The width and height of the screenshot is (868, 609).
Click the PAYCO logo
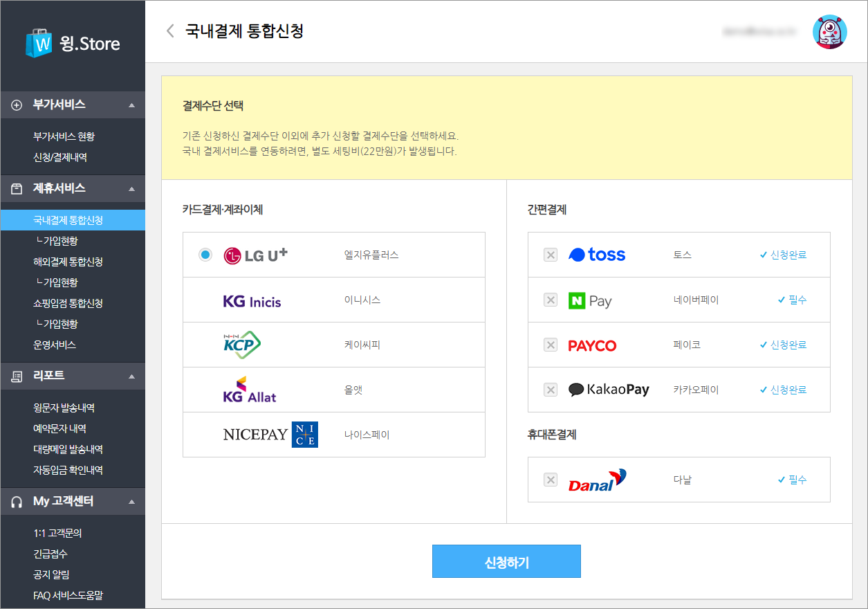pos(592,345)
